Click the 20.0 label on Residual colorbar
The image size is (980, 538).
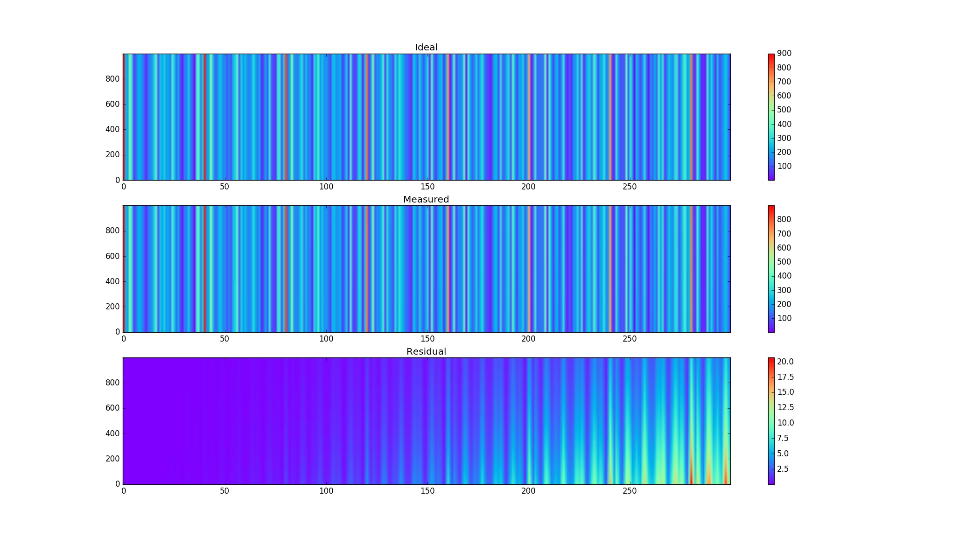click(785, 362)
